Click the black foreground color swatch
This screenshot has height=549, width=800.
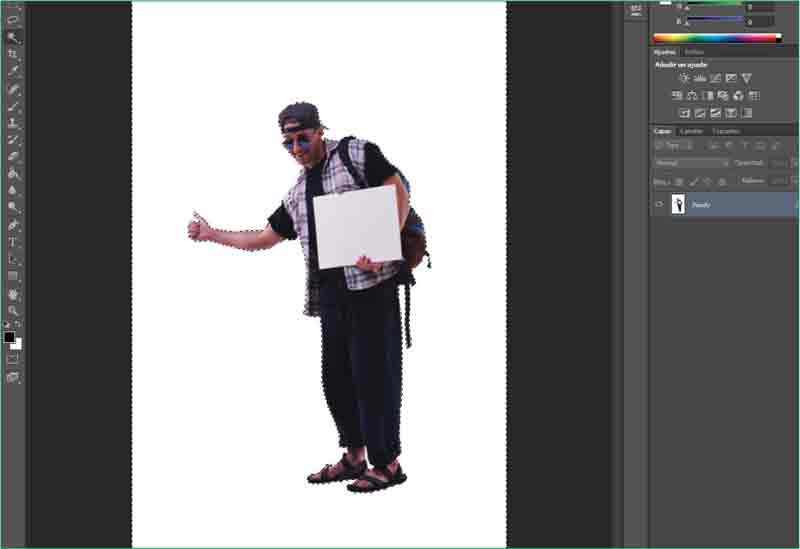9,338
